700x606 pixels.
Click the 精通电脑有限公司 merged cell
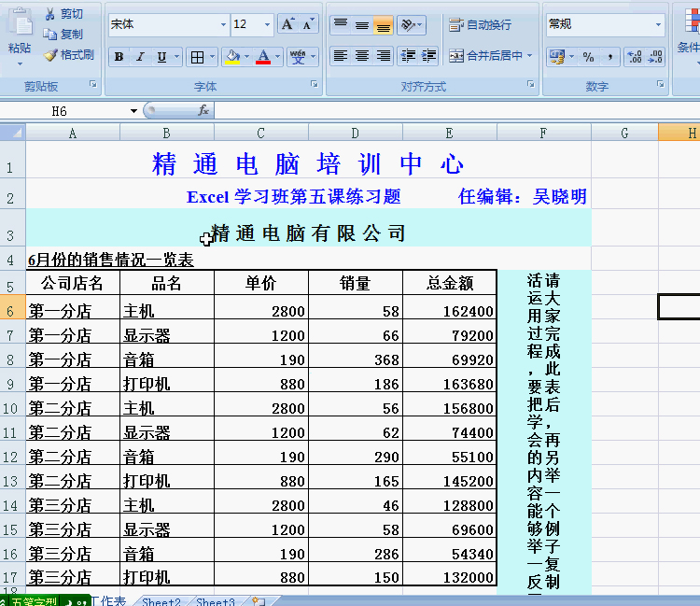pyautogui.click(x=309, y=228)
